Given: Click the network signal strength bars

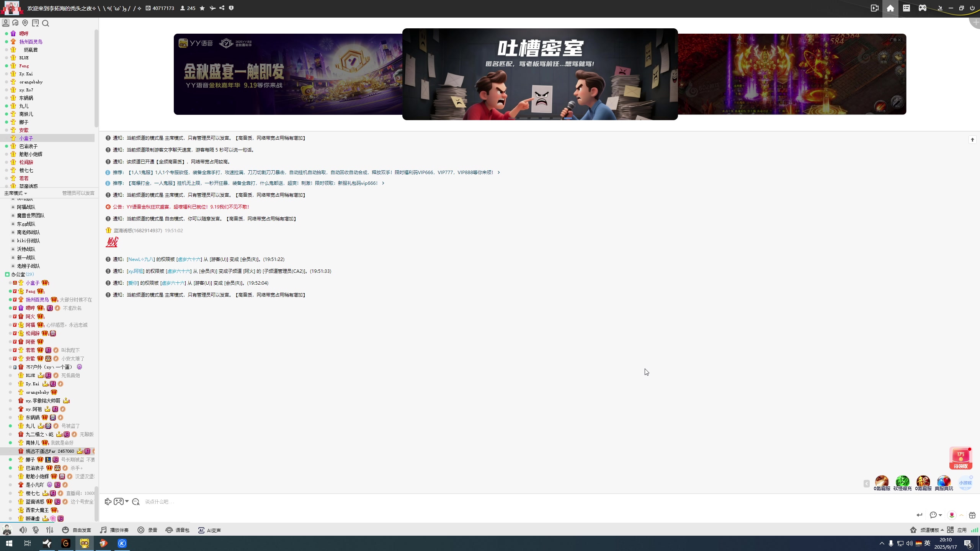Looking at the screenshot, I should [x=975, y=530].
